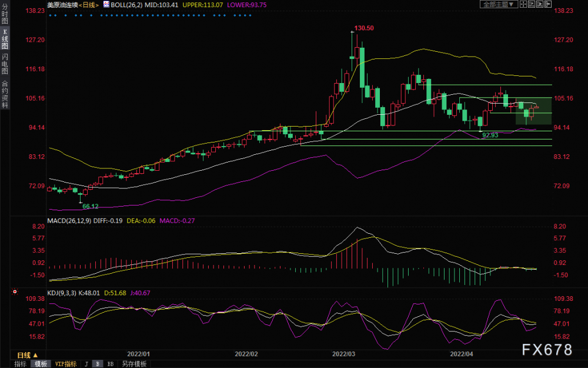
Task: Open the 全部主题 dropdown
Action: click(499, 4)
